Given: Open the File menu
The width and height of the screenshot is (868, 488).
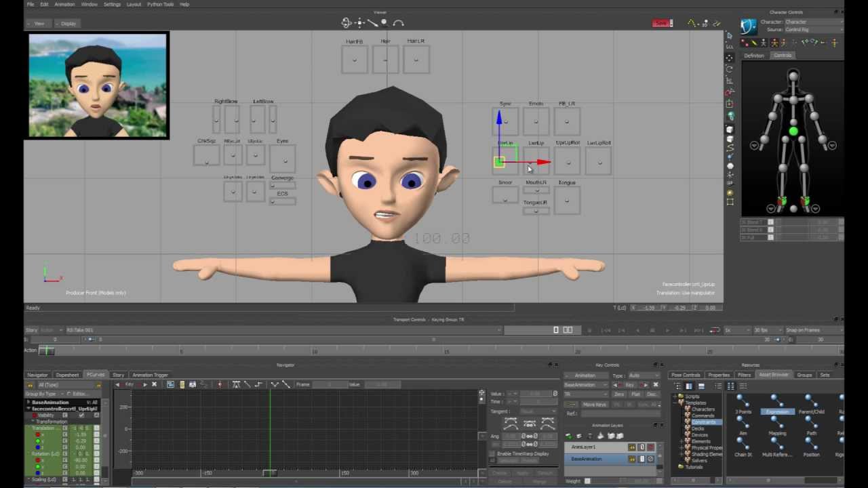Looking at the screenshot, I should coord(31,4).
